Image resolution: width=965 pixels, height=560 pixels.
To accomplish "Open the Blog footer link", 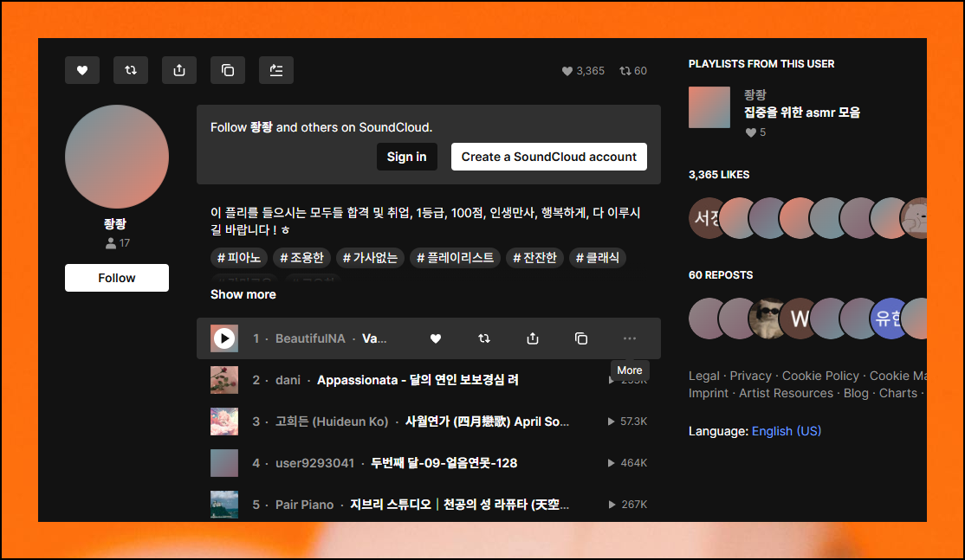I will click(856, 393).
